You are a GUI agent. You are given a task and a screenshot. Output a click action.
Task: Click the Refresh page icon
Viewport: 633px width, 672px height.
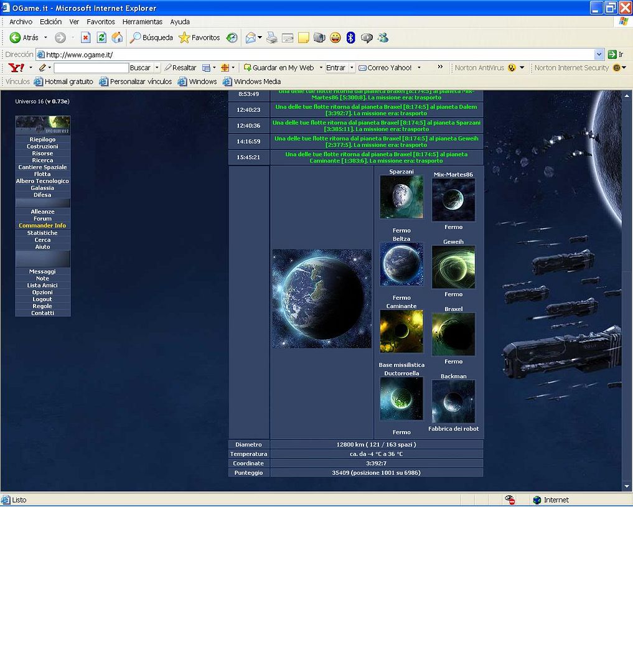pyautogui.click(x=101, y=38)
